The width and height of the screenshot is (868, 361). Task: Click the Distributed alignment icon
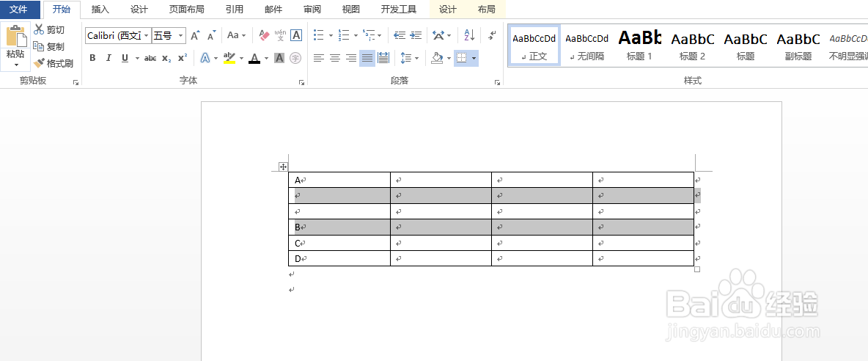click(x=383, y=57)
